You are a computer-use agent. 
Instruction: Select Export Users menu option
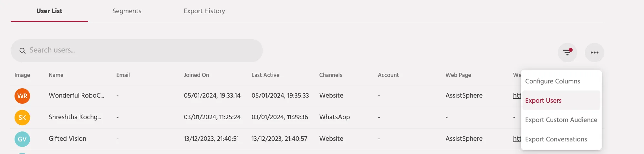coord(561,101)
